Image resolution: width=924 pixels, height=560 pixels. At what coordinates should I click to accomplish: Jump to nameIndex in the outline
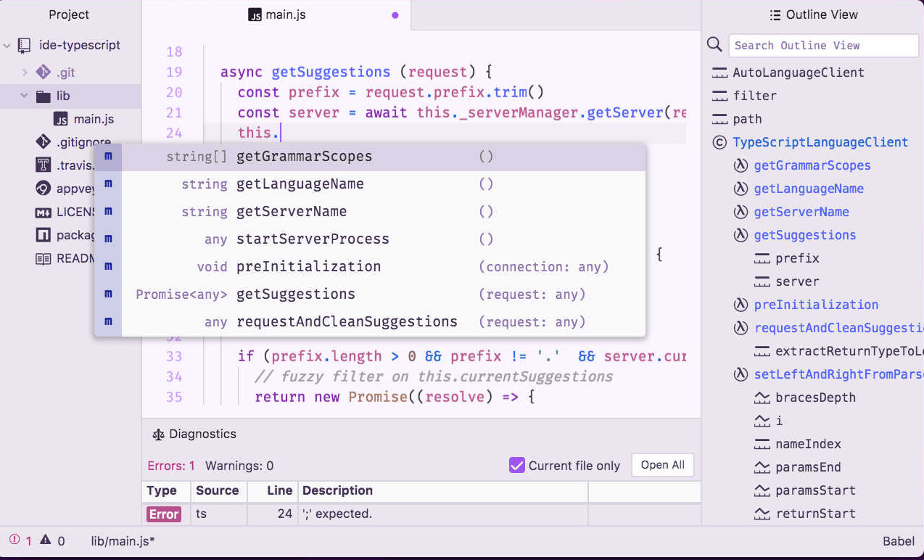pyautogui.click(x=810, y=444)
